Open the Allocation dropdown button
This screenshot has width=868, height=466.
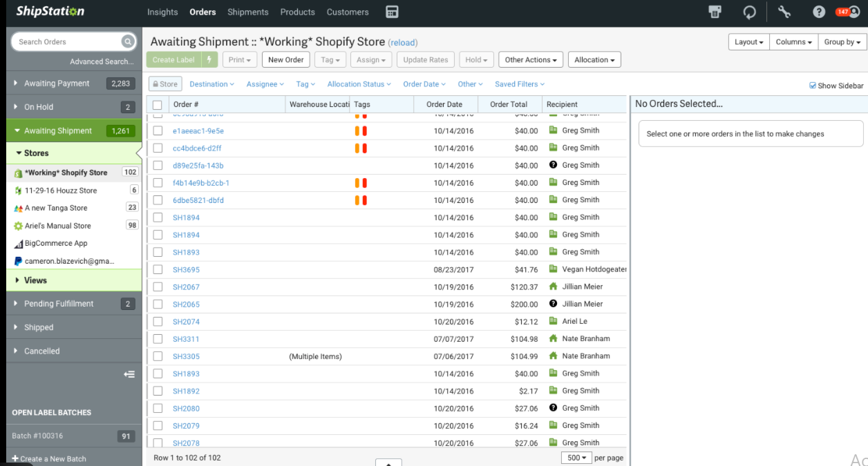pyautogui.click(x=594, y=60)
